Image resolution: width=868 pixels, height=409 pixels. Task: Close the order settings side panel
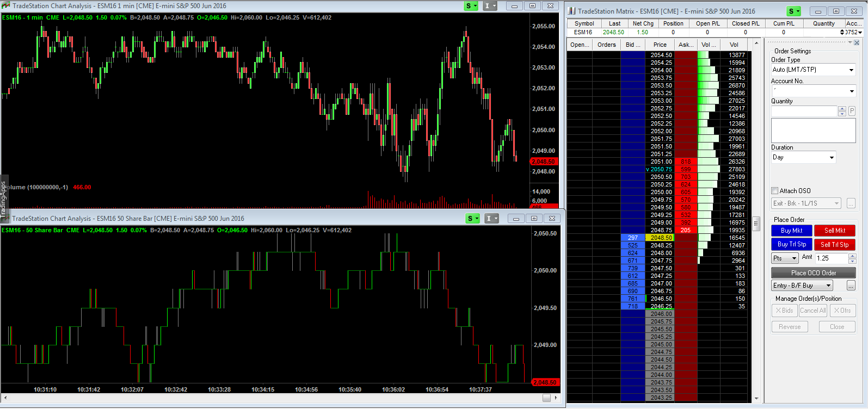tap(857, 42)
